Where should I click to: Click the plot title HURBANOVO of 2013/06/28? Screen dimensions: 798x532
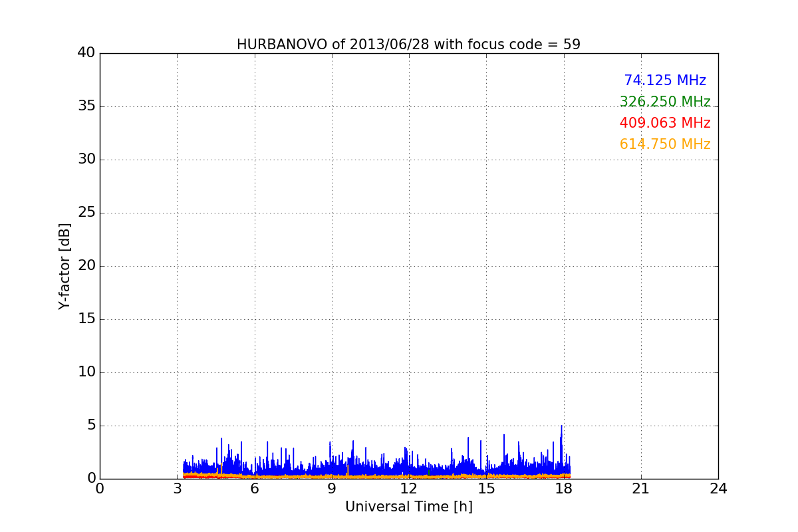point(408,45)
